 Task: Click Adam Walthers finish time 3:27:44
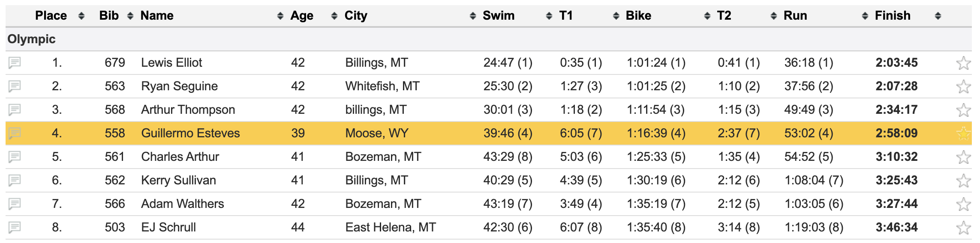pyautogui.click(x=896, y=204)
